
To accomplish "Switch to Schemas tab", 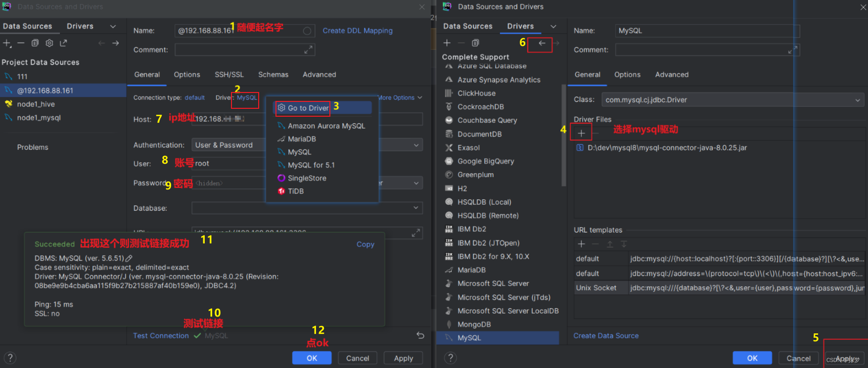I will pos(273,75).
